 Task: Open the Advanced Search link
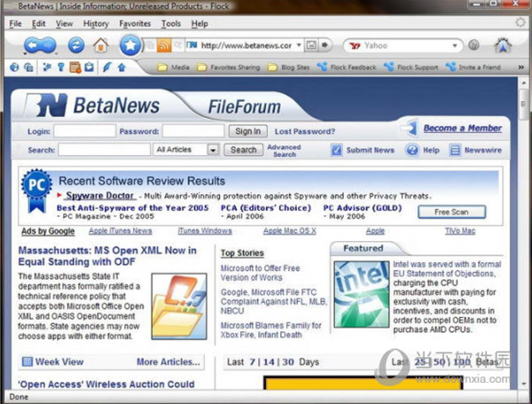[284, 151]
